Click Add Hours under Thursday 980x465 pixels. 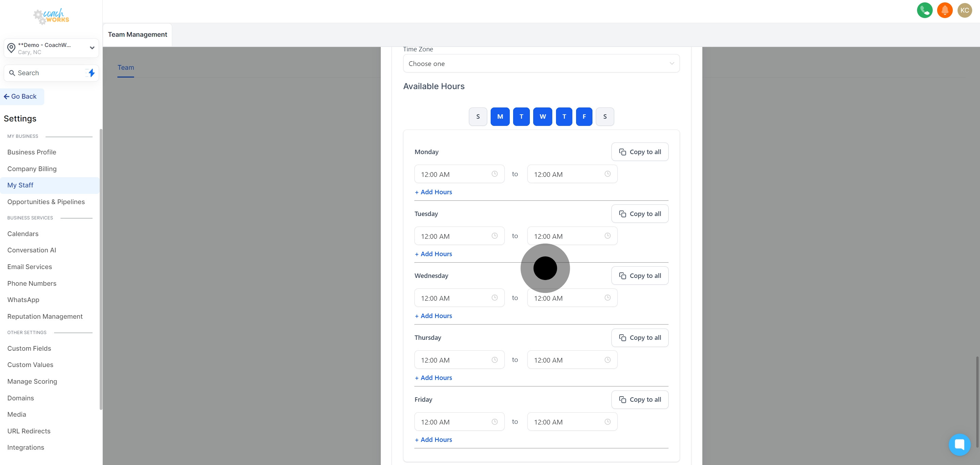point(433,378)
